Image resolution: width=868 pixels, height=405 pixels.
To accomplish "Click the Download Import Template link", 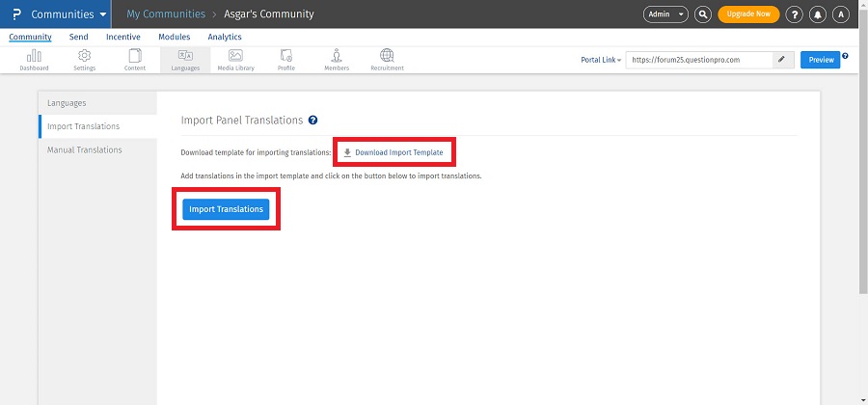I will pos(393,152).
